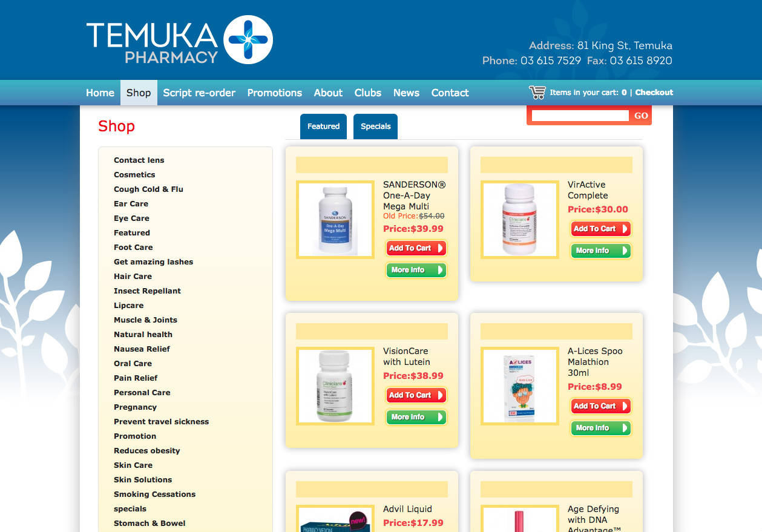Viewport: 762px width, 532px height.
Task: Open the About page
Action: (x=328, y=93)
